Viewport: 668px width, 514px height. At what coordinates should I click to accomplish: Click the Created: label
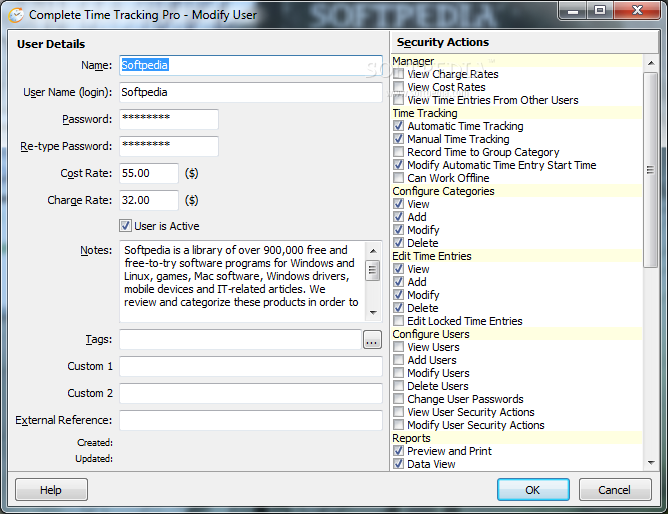click(x=95, y=443)
